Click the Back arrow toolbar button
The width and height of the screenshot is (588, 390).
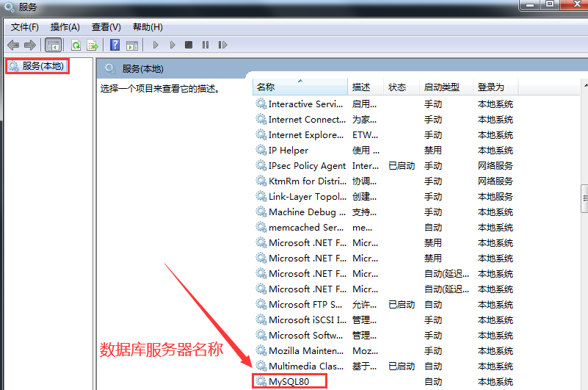click(x=13, y=46)
